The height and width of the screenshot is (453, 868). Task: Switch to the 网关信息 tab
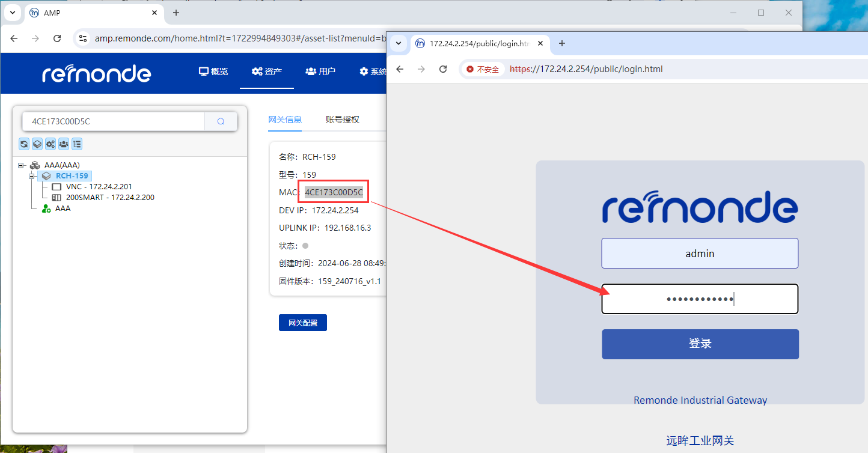[x=285, y=120]
